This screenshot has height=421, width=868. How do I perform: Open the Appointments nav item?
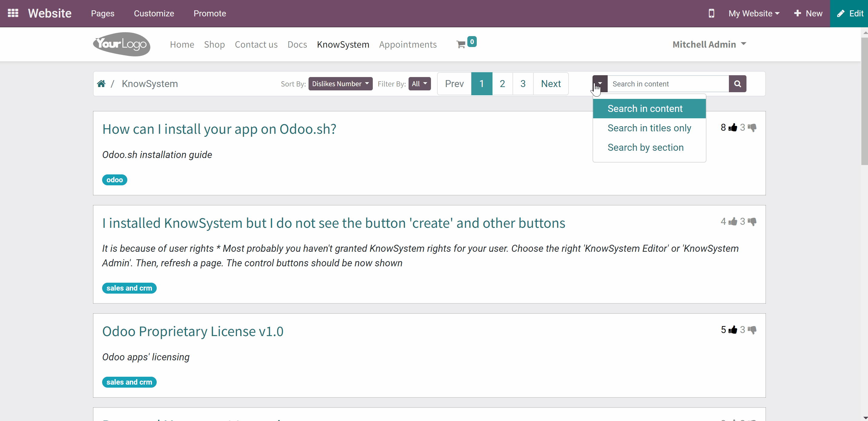coord(408,45)
